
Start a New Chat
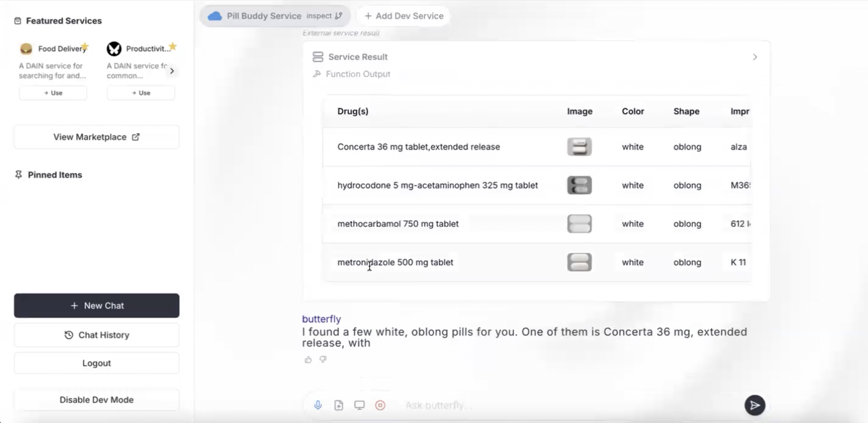click(96, 306)
